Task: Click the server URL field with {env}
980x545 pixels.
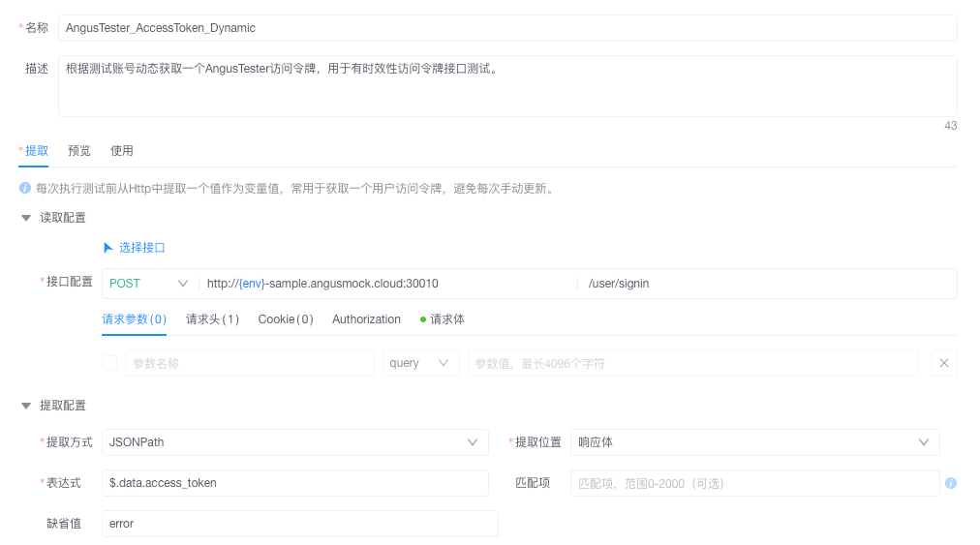Action: (x=387, y=284)
